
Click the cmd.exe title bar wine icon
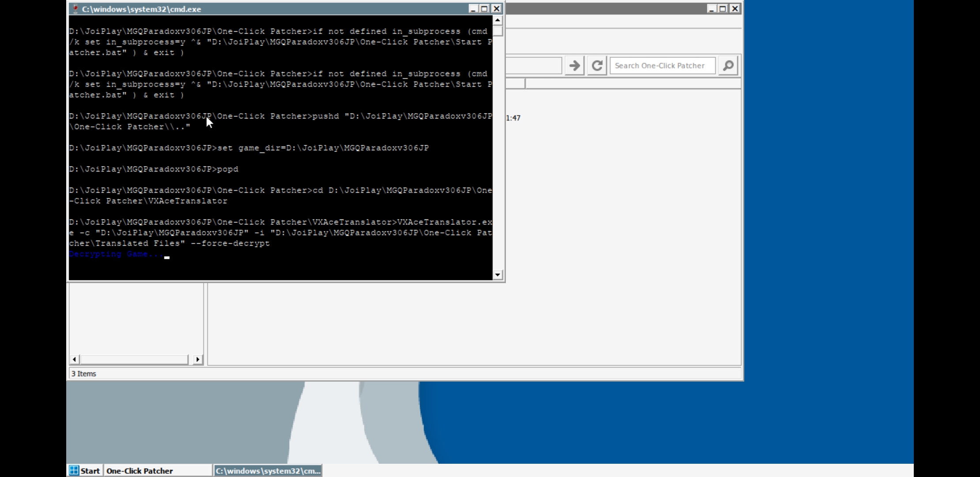pos(75,9)
